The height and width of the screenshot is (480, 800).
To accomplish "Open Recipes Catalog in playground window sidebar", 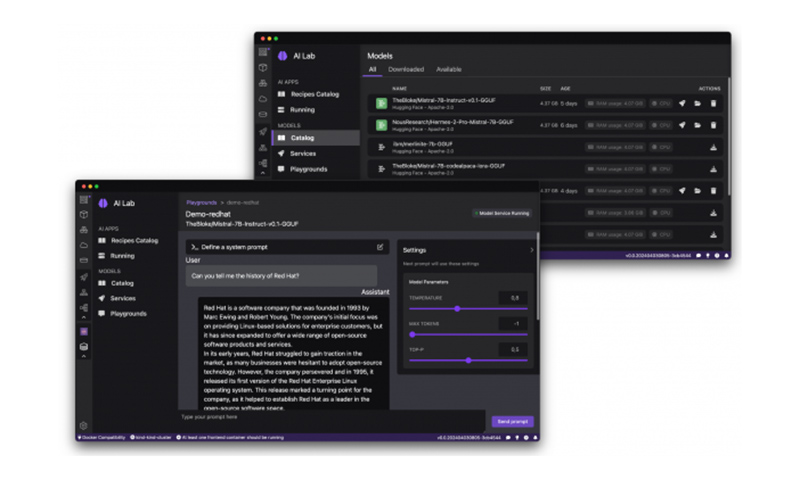I will click(x=135, y=241).
